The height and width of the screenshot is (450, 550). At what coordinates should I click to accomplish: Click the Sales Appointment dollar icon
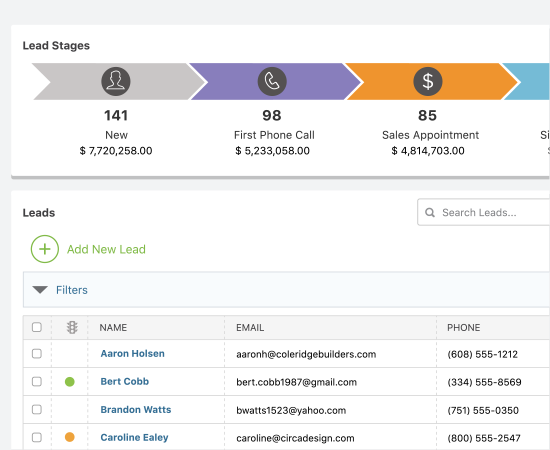[x=428, y=81]
